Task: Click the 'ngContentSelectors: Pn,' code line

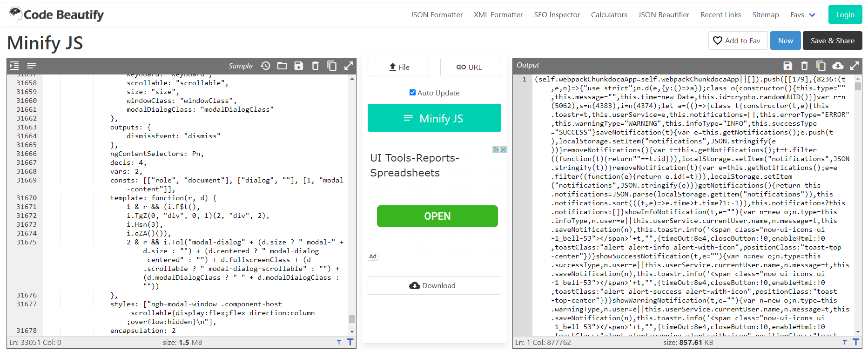Action: (157, 154)
